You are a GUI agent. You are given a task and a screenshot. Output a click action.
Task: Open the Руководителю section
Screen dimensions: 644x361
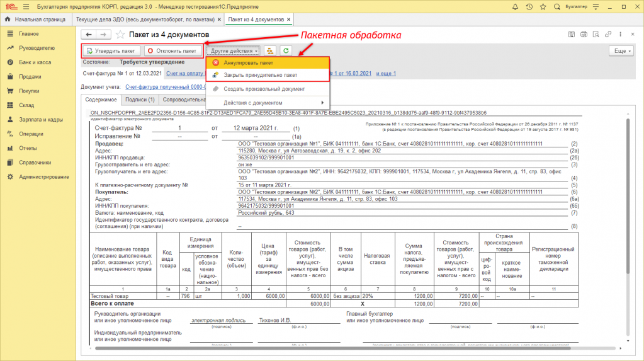point(37,48)
